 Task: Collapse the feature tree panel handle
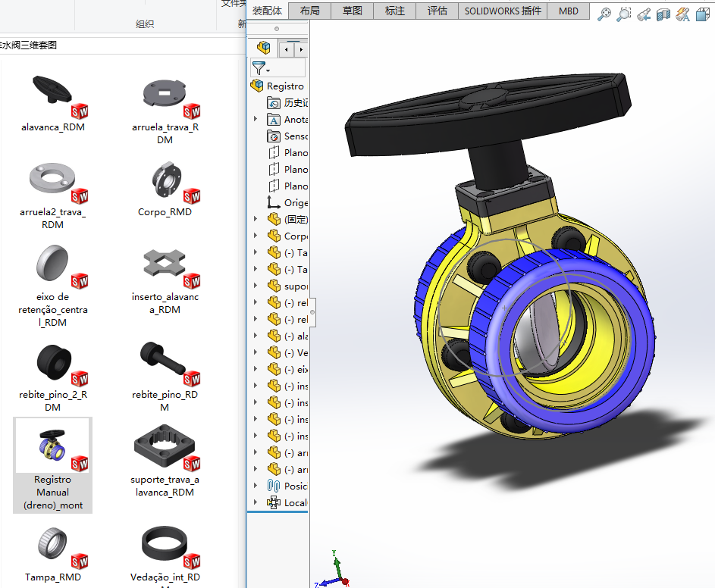312,312
